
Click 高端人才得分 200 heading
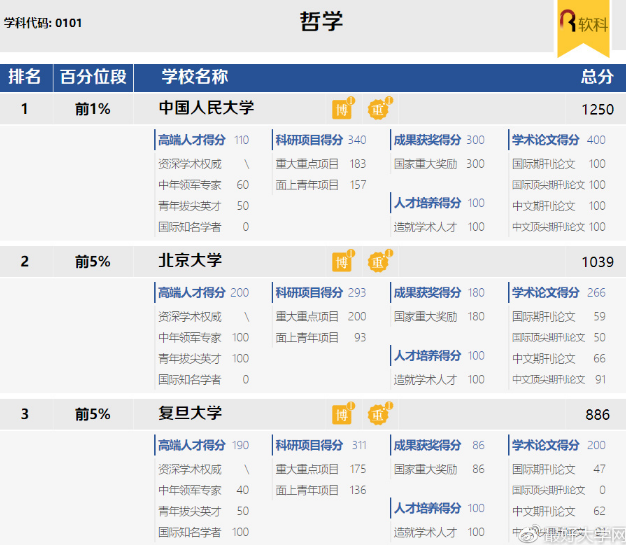pos(204,293)
